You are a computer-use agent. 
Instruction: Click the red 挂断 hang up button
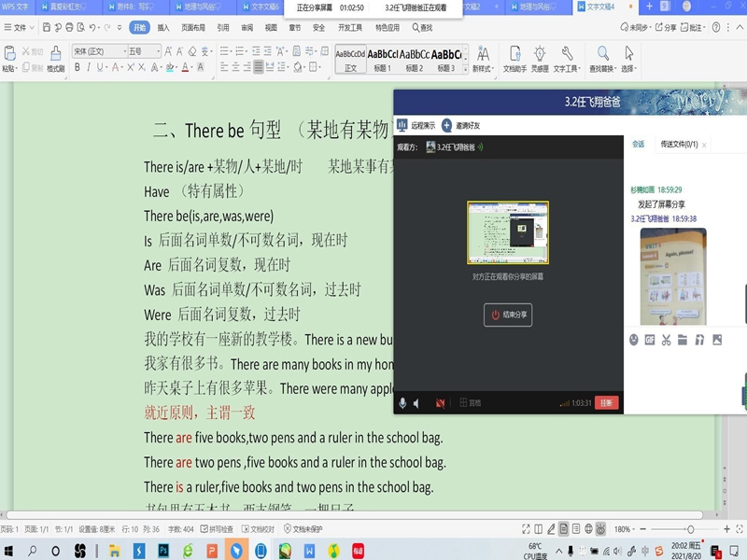coord(607,403)
